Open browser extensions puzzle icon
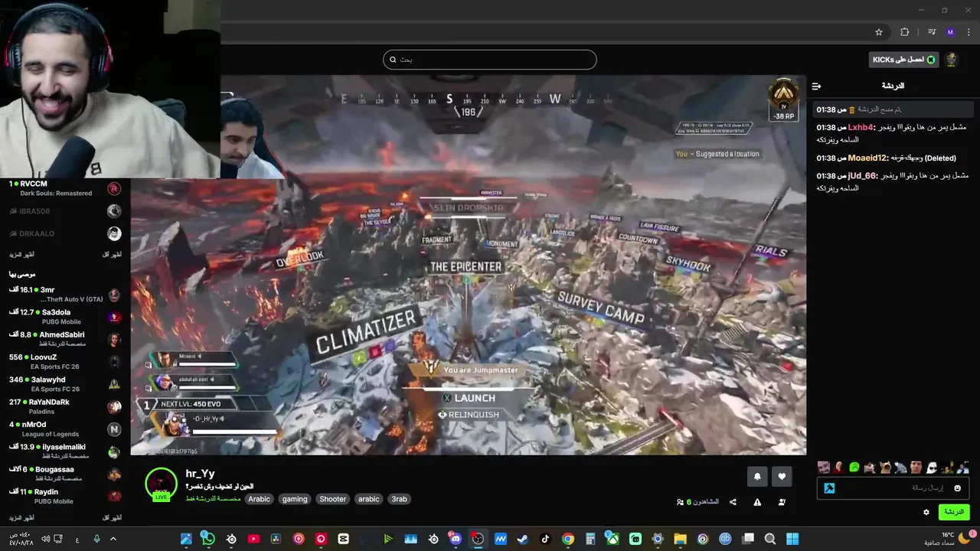This screenshot has height=551, width=980. [x=904, y=32]
